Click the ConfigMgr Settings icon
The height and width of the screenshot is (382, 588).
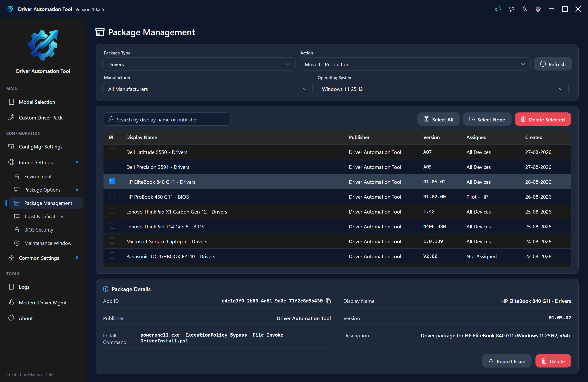11,147
